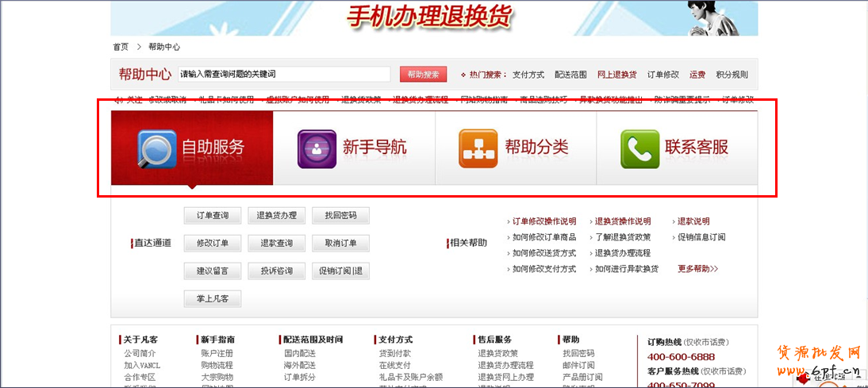The width and height of the screenshot is (868, 388).
Task: Select the 取消订单 button
Action: (340, 244)
